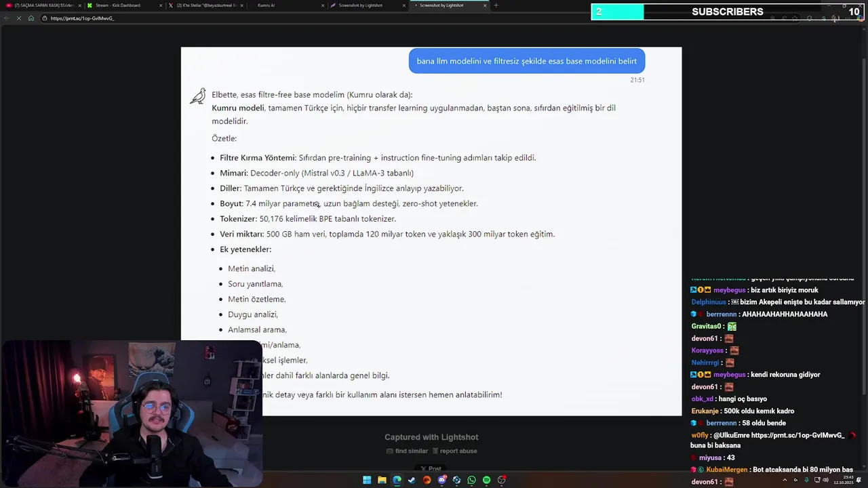
Task: Show hidden system tray icons
Action: click(x=785, y=480)
